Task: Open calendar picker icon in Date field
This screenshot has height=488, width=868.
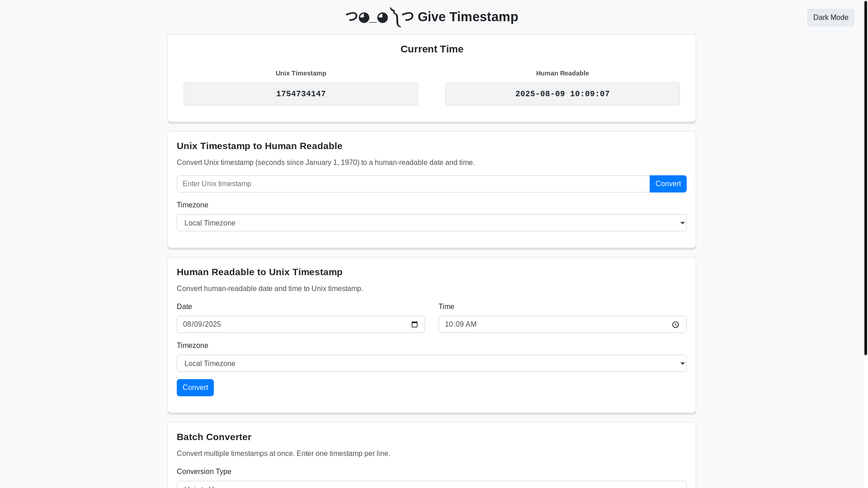Action: tap(414, 324)
